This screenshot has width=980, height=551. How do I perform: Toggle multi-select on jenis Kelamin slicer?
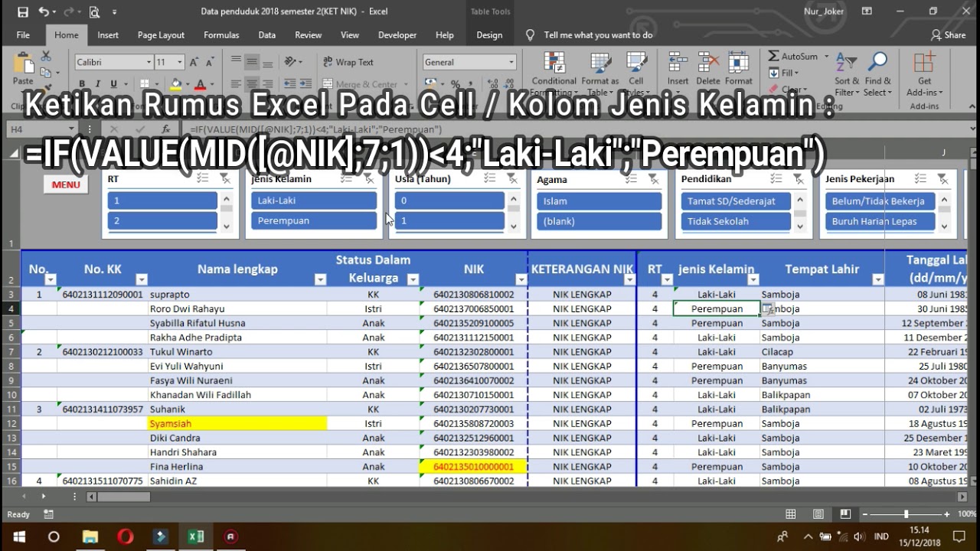pos(348,178)
